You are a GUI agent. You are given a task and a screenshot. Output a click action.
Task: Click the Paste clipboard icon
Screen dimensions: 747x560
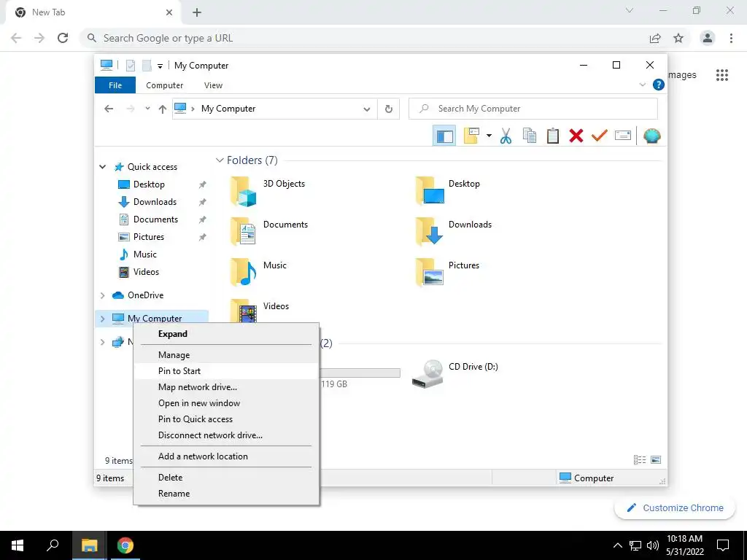pyautogui.click(x=553, y=136)
